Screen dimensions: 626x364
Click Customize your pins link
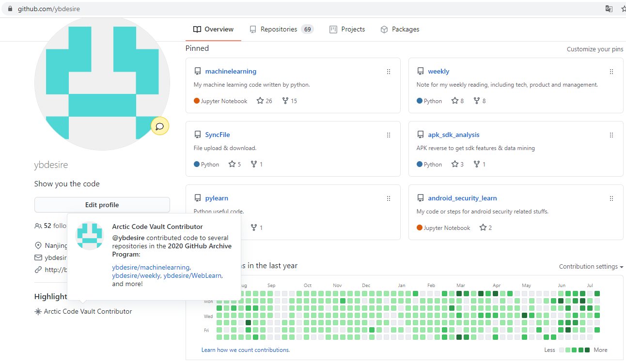(x=595, y=49)
